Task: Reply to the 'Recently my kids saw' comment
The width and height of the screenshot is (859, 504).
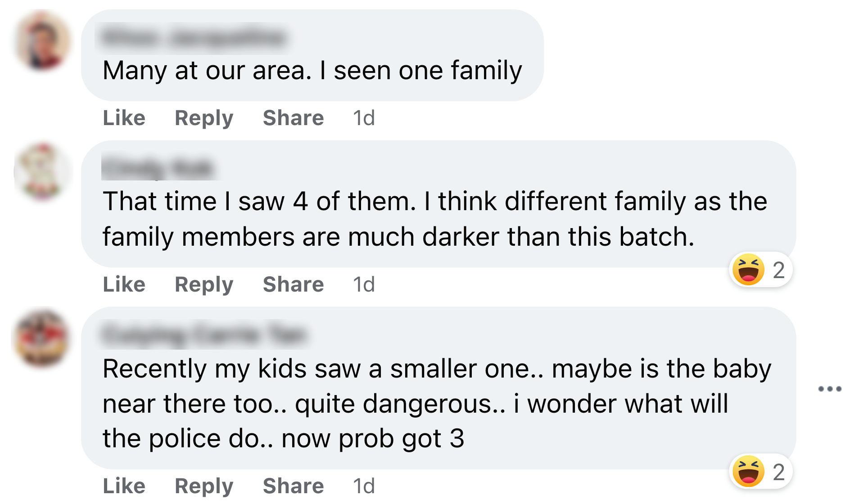Action: 203,486
